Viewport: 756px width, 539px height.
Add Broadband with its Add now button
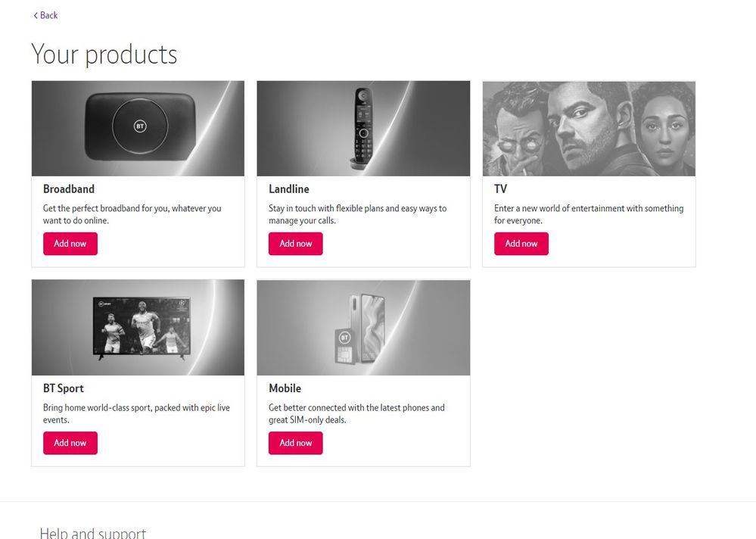(x=70, y=244)
